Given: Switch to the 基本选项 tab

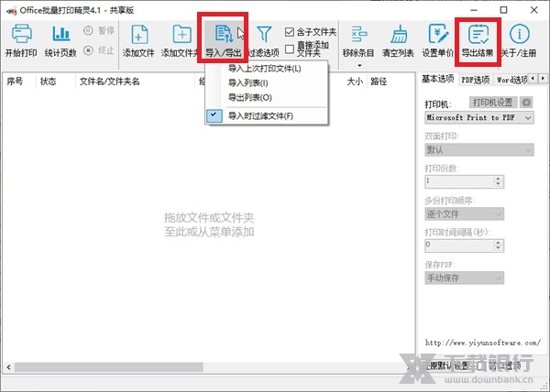Looking at the screenshot, I should pyautogui.click(x=438, y=79).
